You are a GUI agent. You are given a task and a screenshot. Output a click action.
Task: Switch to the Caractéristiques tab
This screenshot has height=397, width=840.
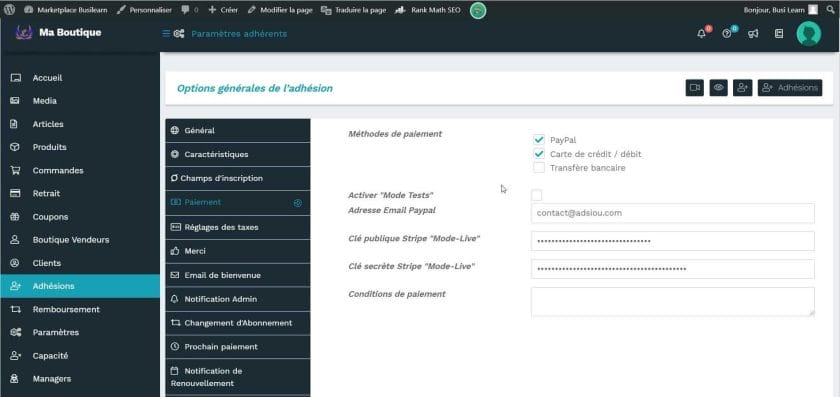pyautogui.click(x=238, y=154)
